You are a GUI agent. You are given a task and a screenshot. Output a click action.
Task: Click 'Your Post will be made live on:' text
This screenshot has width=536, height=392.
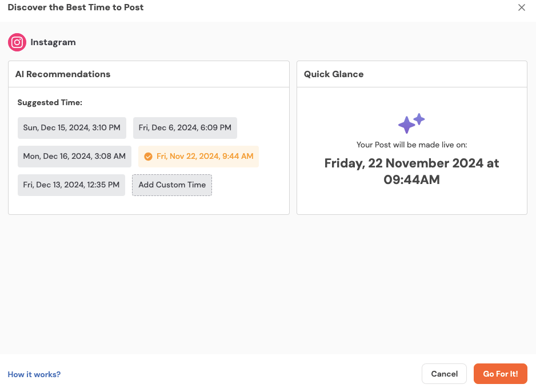coord(411,145)
